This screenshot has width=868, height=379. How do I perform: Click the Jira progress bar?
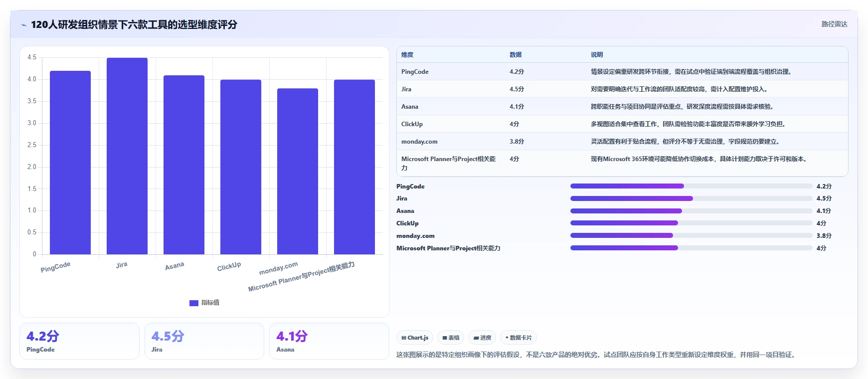(692, 198)
